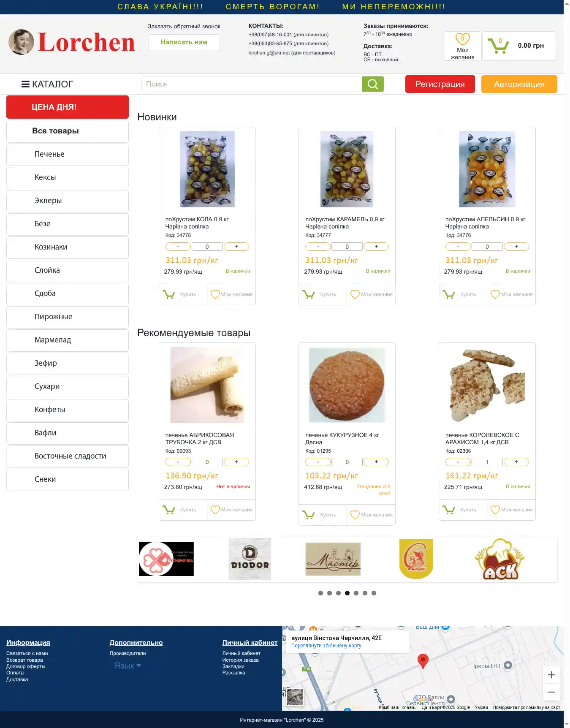Image resolution: width=570 pixels, height=728 pixels.
Task: Click the Регистрация button
Action: coord(440,84)
